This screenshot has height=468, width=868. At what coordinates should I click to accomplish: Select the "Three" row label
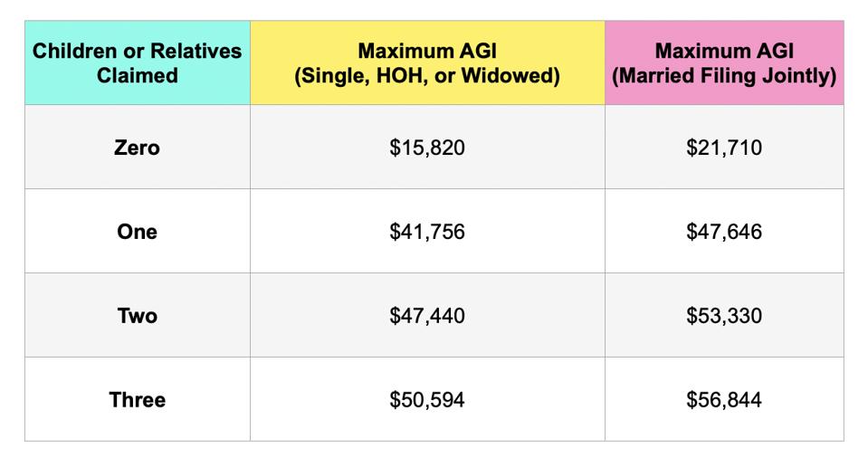(138, 399)
